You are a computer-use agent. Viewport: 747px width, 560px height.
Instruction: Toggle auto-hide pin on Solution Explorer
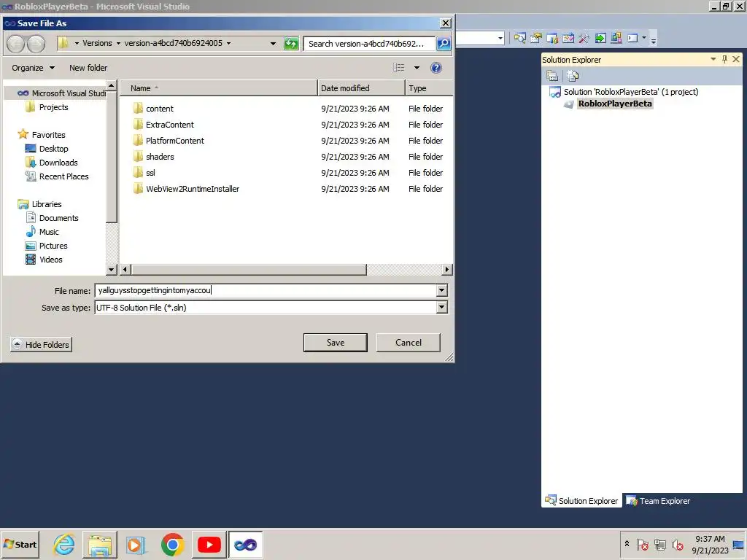[x=724, y=59]
